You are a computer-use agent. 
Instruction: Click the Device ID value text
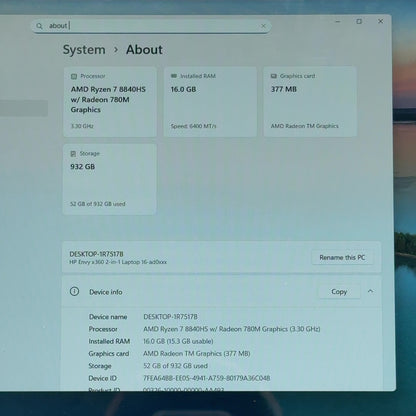(206, 378)
